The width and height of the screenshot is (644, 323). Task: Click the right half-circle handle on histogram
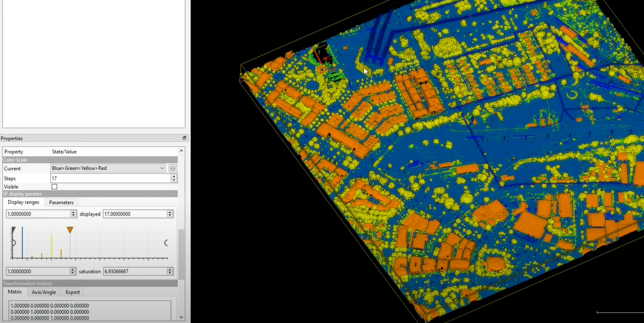pos(166,243)
